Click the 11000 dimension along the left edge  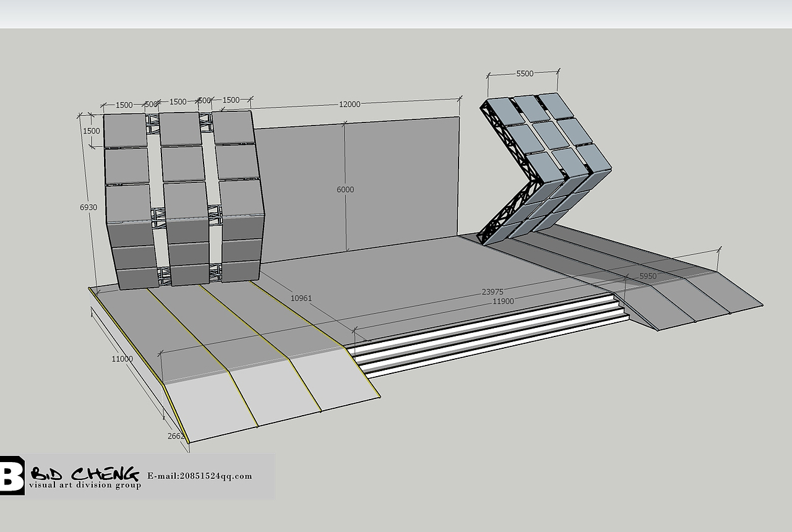click(x=123, y=359)
